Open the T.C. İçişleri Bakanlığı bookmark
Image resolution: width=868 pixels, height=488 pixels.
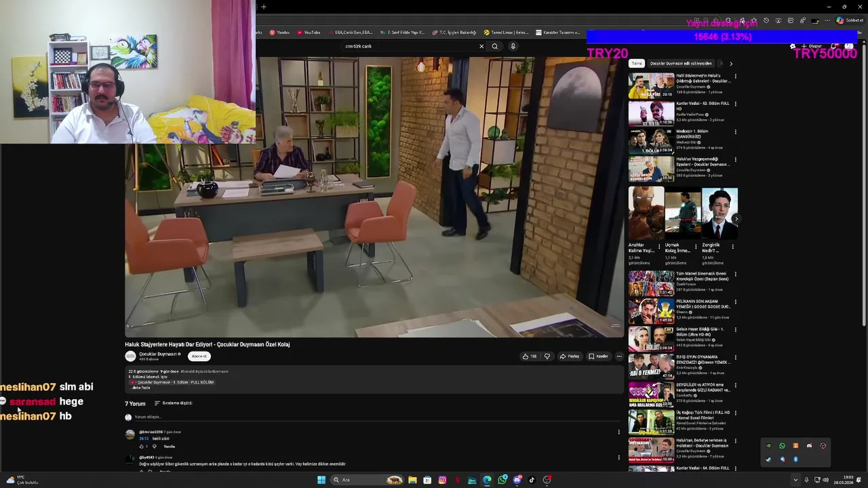[x=454, y=32]
